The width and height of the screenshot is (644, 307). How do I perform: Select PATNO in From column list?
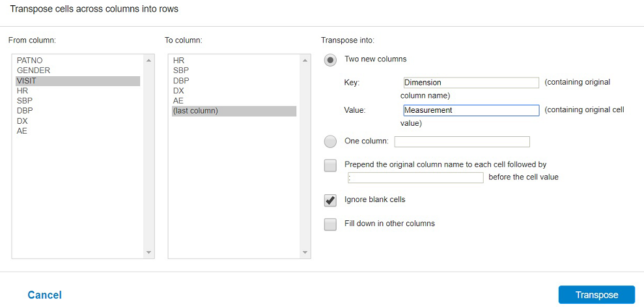point(30,61)
